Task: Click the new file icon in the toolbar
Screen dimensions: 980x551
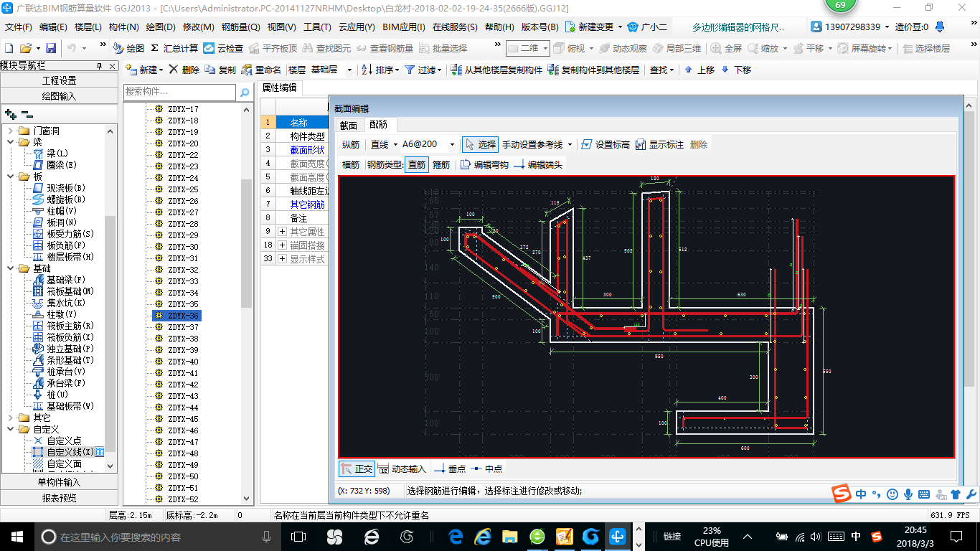Action: pos(9,48)
